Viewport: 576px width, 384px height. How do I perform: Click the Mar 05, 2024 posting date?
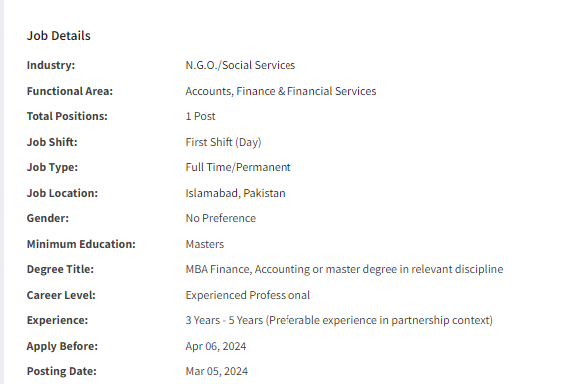216,372
